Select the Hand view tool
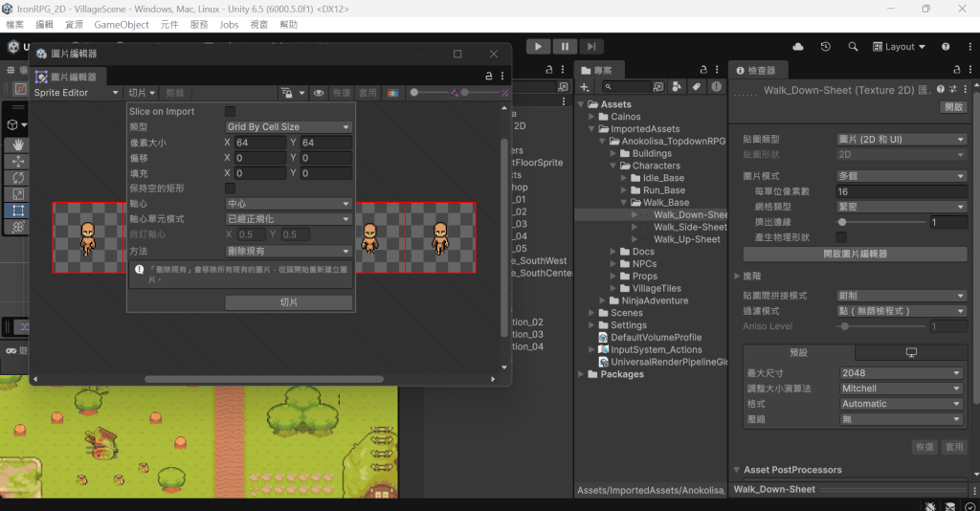This screenshot has height=511, width=980. [x=18, y=144]
